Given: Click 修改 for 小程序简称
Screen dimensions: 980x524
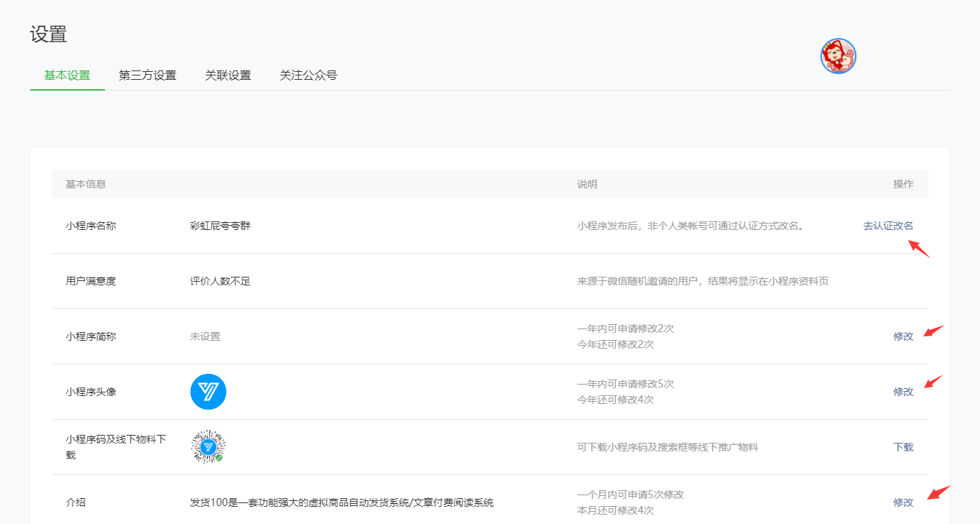Looking at the screenshot, I should click(x=903, y=336).
